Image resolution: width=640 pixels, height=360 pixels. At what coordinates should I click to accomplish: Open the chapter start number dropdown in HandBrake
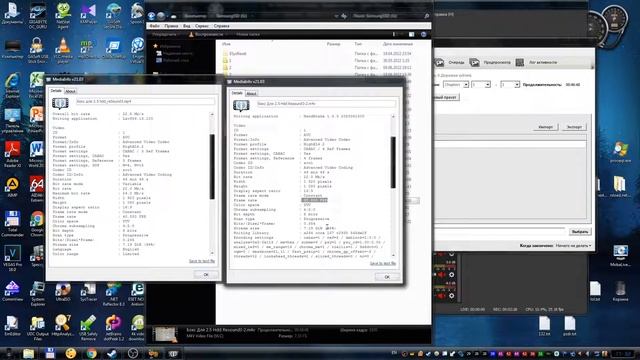coord(481,84)
